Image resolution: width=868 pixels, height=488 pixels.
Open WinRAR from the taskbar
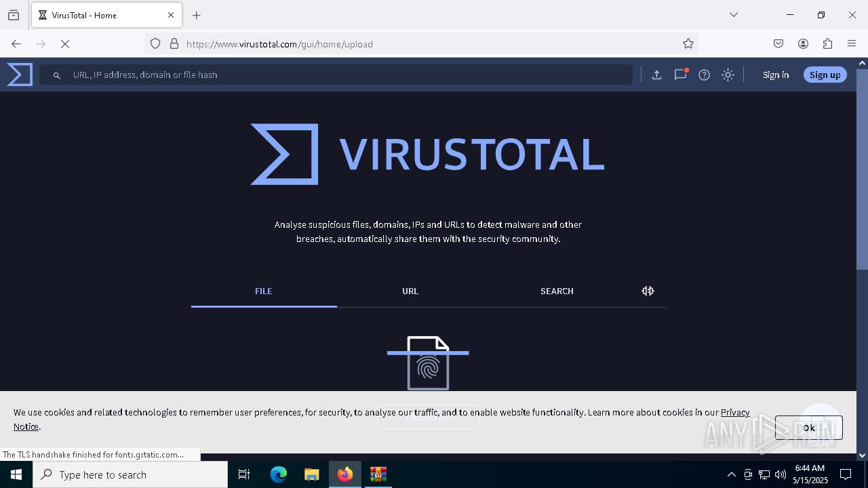[x=378, y=474]
